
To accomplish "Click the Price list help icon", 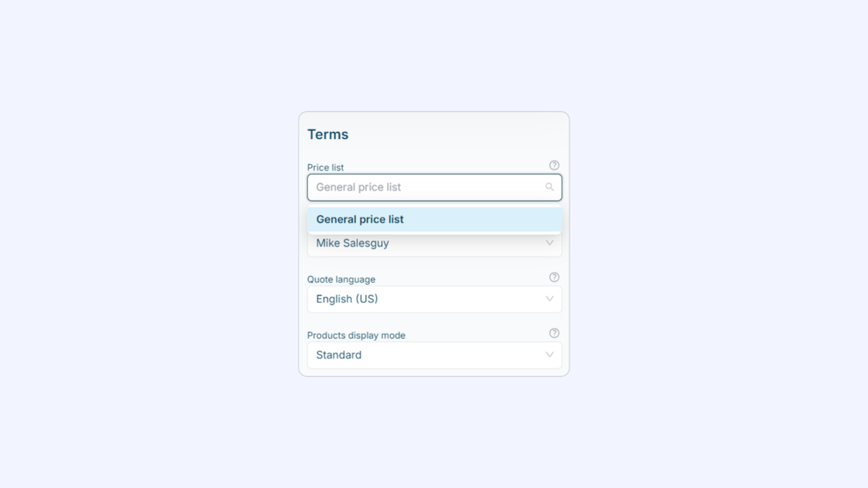I will (x=554, y=165).
